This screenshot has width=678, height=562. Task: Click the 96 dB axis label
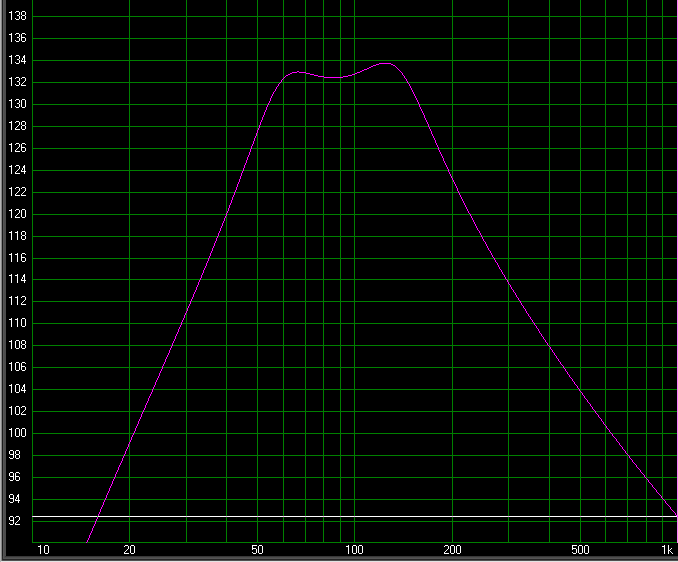pos(14,477)
